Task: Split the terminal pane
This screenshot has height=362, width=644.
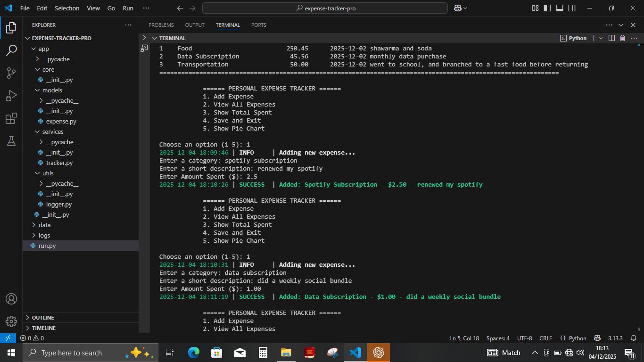Action: pos(611,38)
